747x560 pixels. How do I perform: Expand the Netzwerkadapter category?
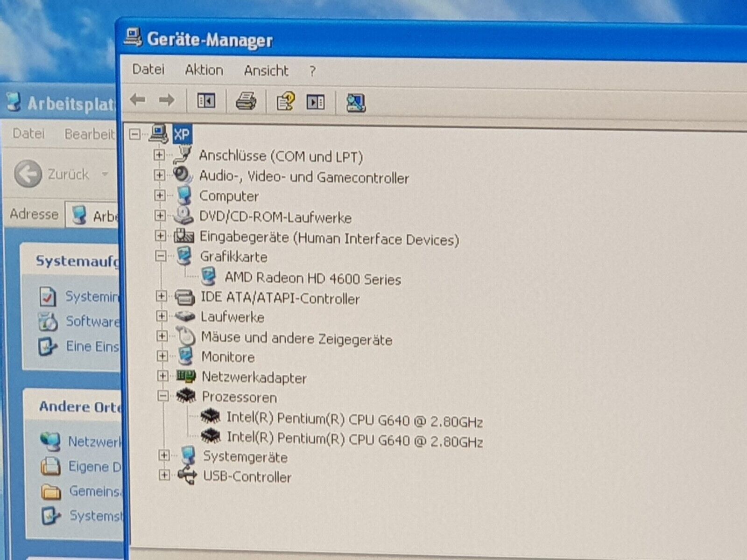click(162, 376)
